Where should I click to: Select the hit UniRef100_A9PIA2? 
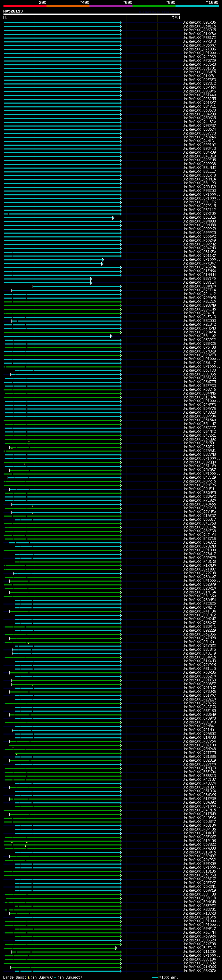199,145
